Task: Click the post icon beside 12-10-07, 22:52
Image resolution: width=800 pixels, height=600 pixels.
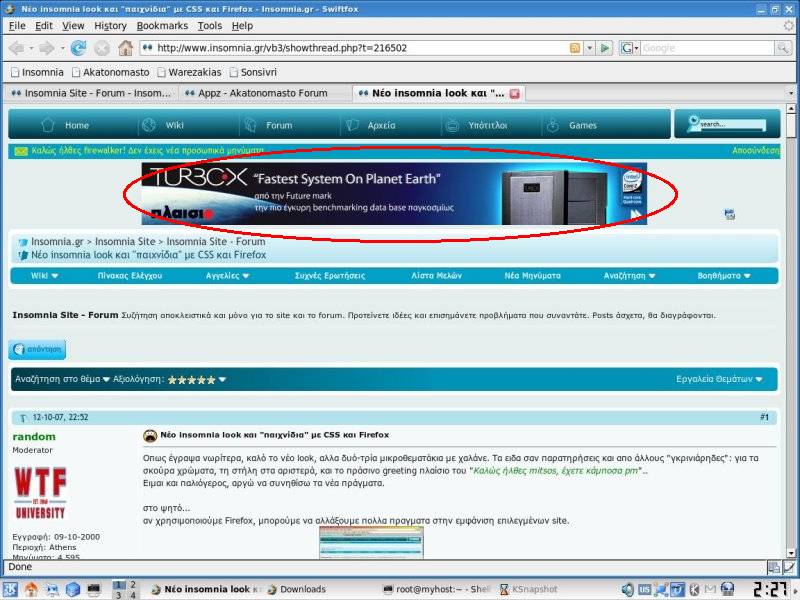Action: click(23, 417)
